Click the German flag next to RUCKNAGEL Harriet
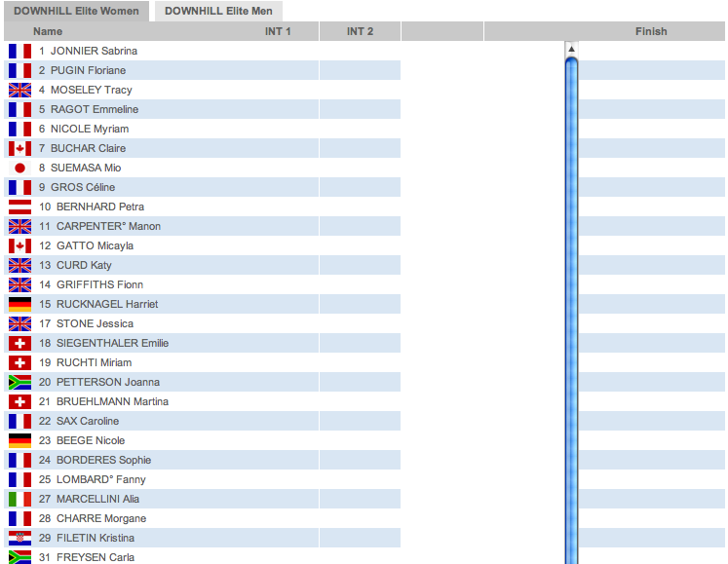The width and height of the screenshot is (728, 564). click(x=19, y=304)
